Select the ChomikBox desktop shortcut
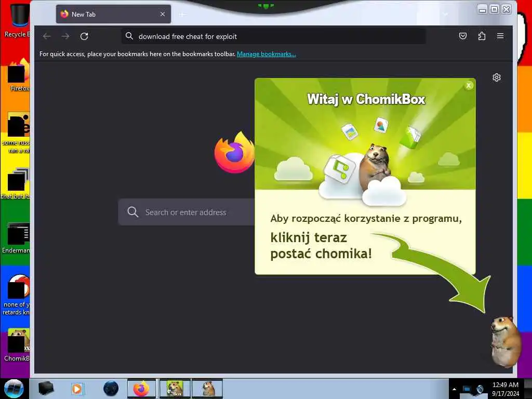 (17, 344)
